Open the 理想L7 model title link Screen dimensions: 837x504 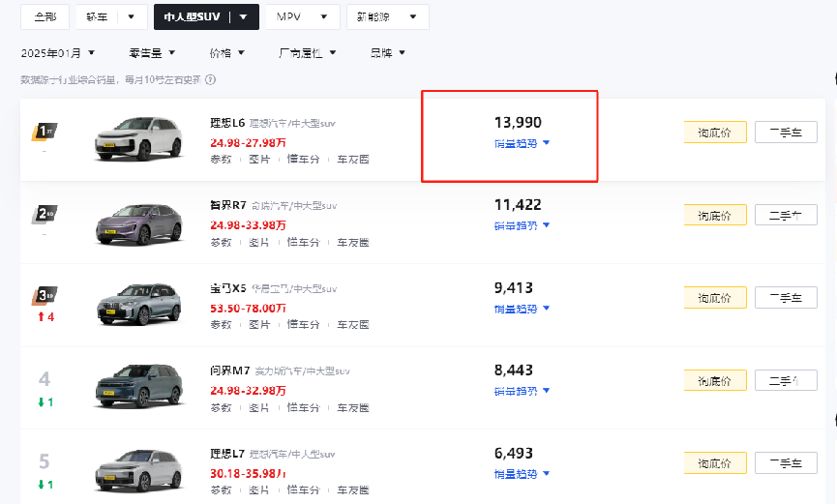click(227, 454)
